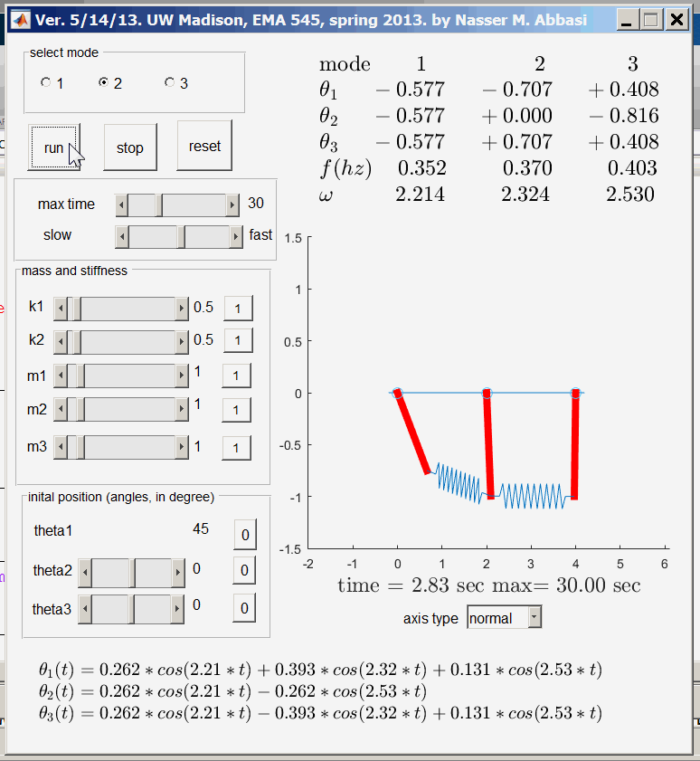
Task: Click the reset button
Action: tap(204, 146)
